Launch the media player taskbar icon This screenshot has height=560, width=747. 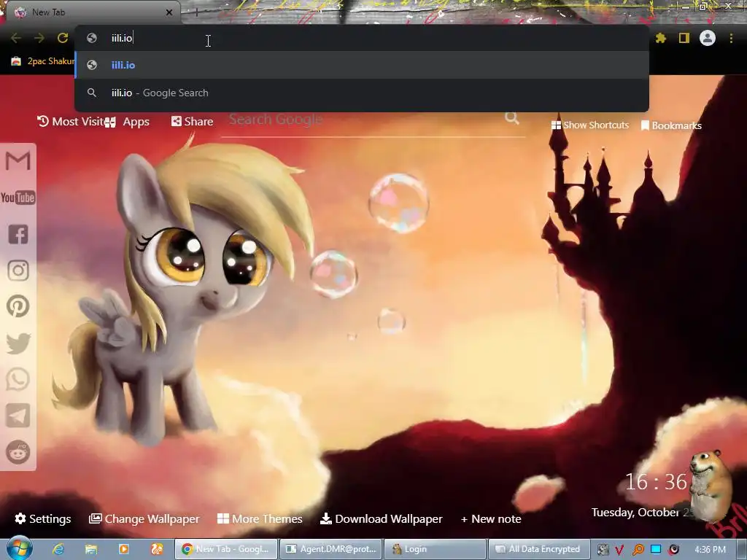point(124,549)
